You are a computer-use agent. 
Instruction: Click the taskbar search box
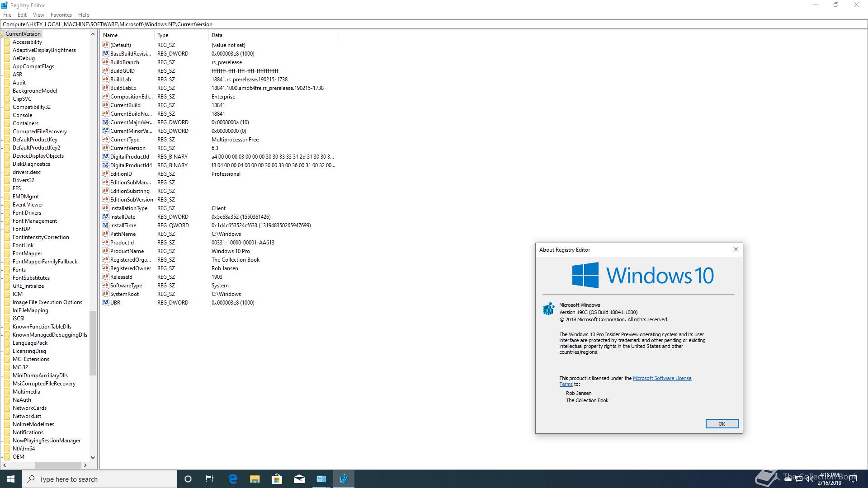click(99, 479)
